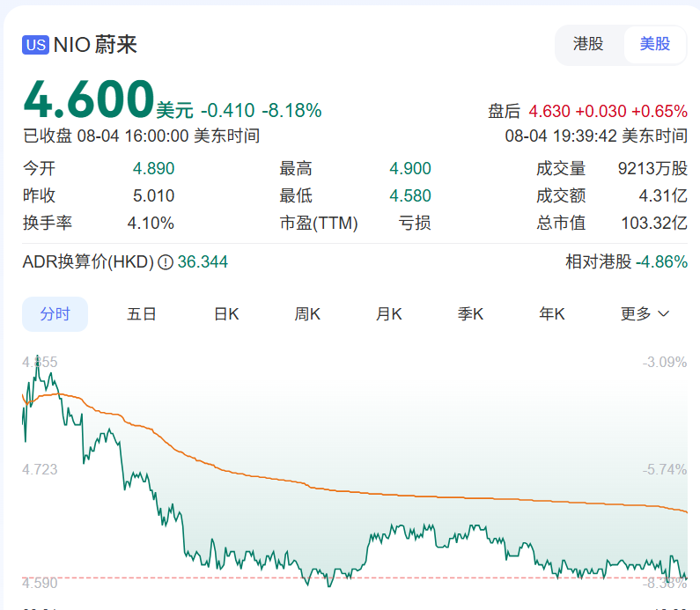Click the volume value 9213万股
The image size is (700, 610).
[652, 169]
